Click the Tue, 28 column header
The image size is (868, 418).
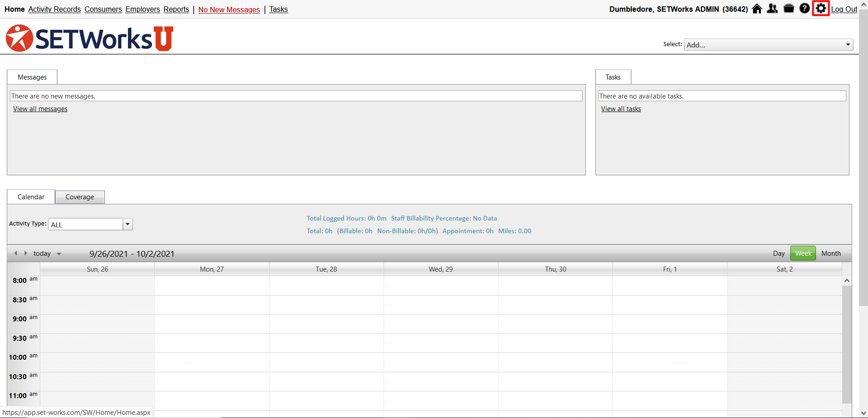327,269
